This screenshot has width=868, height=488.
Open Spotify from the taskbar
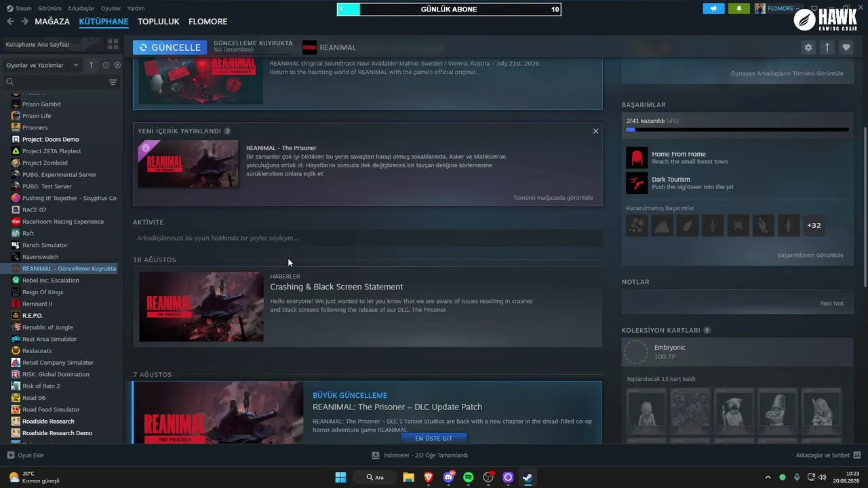[468, 477]
